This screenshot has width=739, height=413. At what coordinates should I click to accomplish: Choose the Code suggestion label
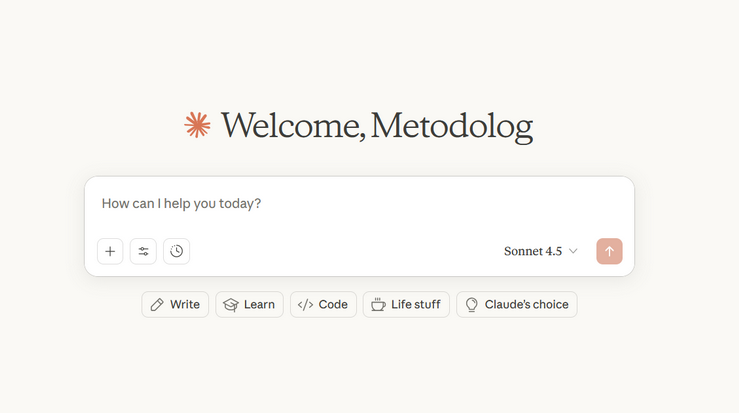click(x=333, y=305)
